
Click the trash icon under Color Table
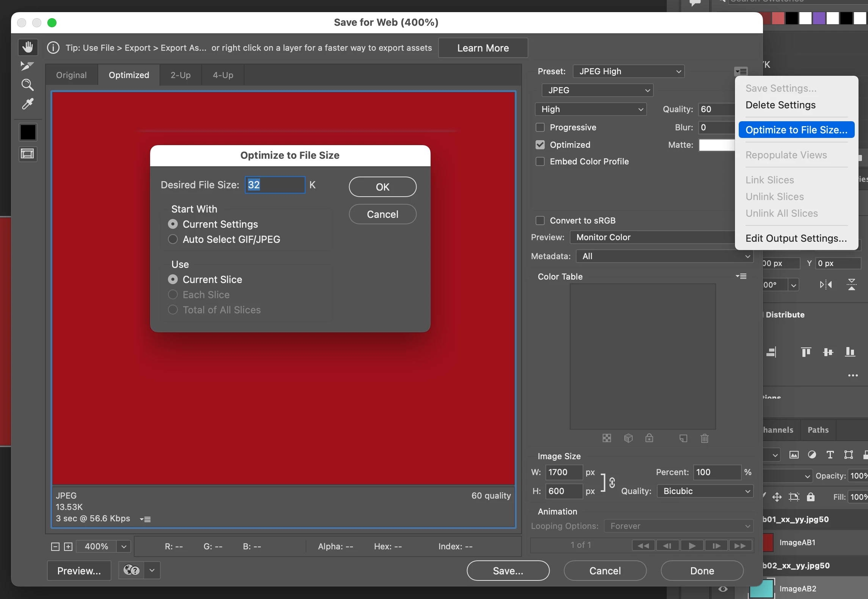[x=704, y=438]
